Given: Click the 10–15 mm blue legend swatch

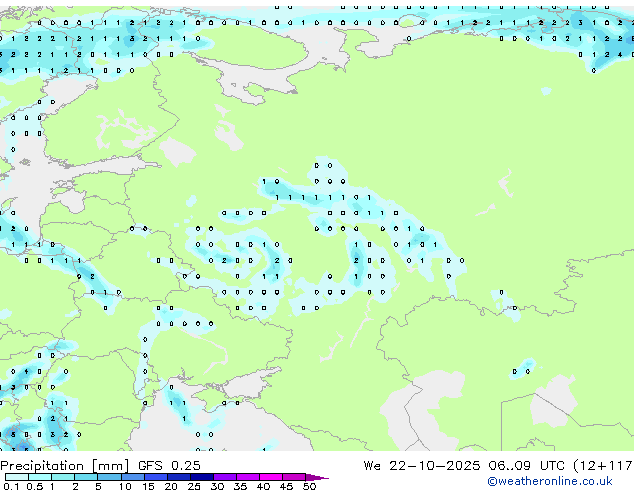Looking at the screenshot, I should (x=132, y=477).
